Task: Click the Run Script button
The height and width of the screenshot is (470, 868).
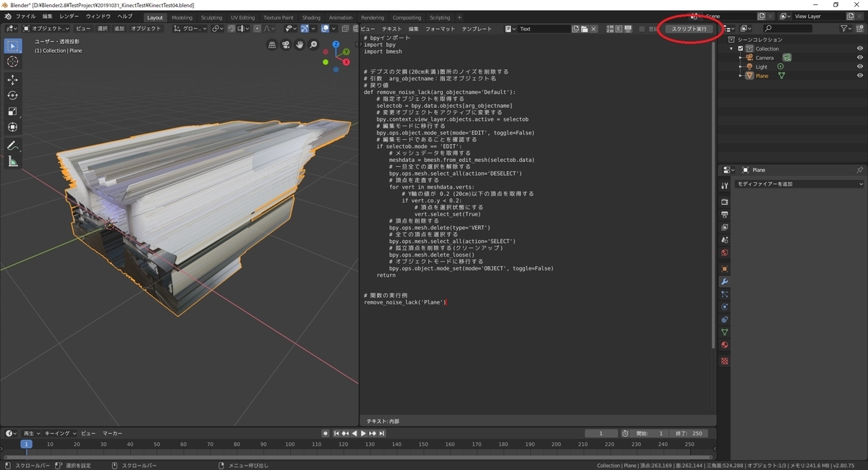Action: [x=689, y=29]
